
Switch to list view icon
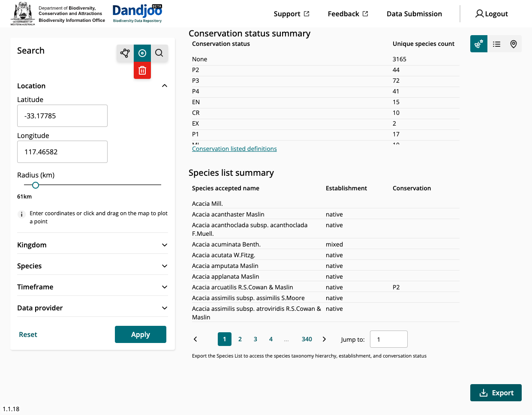click(x=496, y=44)
